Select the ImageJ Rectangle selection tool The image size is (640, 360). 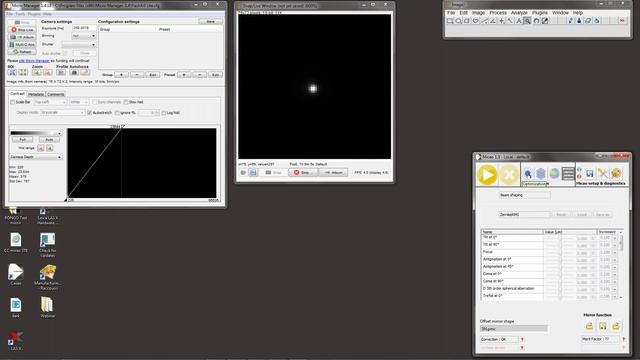pos(449,20)
